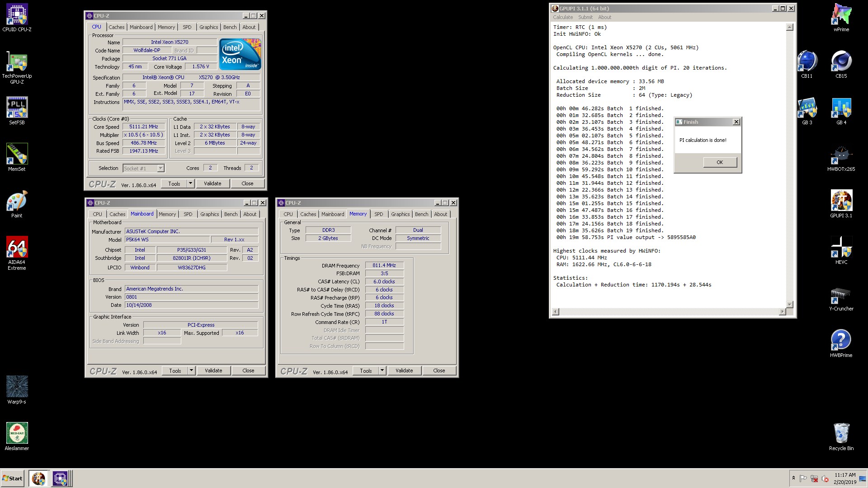Open the About menu in GPUPI
The width and height of the screenshot is (868, 488).
604,17
